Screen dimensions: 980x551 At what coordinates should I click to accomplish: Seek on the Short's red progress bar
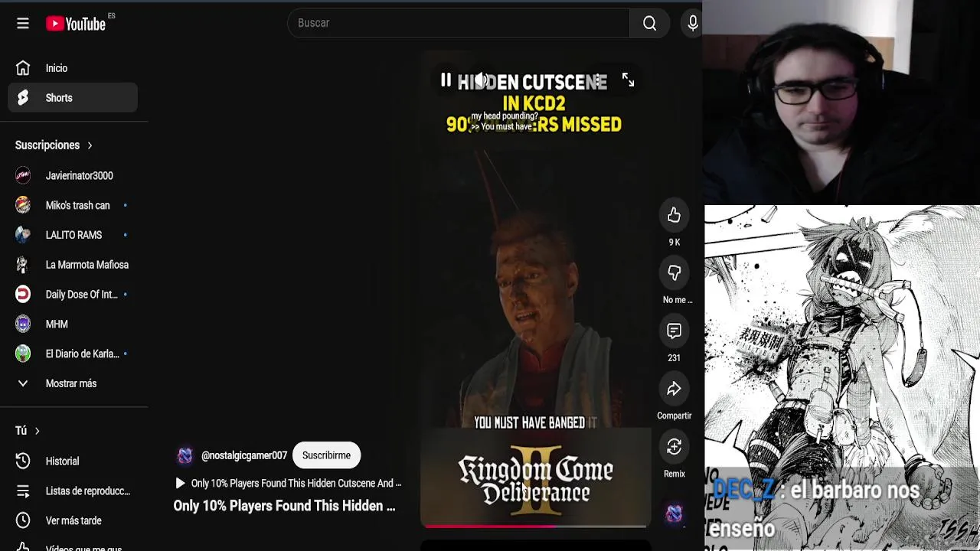point(535,526)
